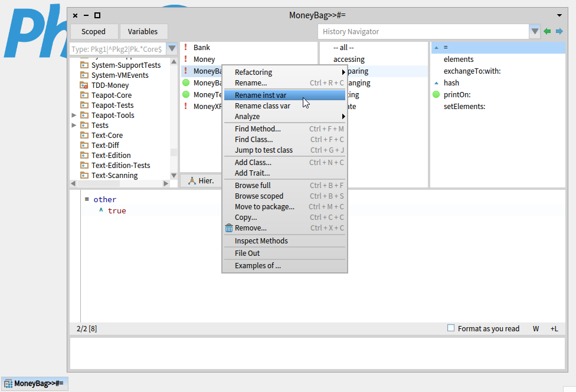Viewport: 576px width, 392px height.
Task: Choose Copy... in the context menu
Action: pos(284,218)
